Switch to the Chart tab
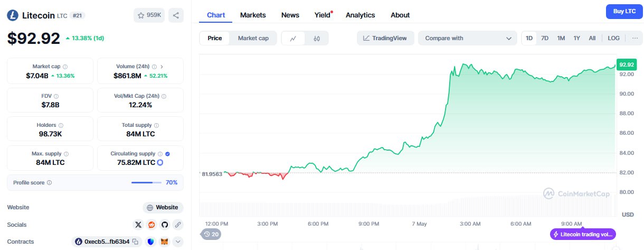The height and width of the screenshot is (250, 644). point(216,15)
